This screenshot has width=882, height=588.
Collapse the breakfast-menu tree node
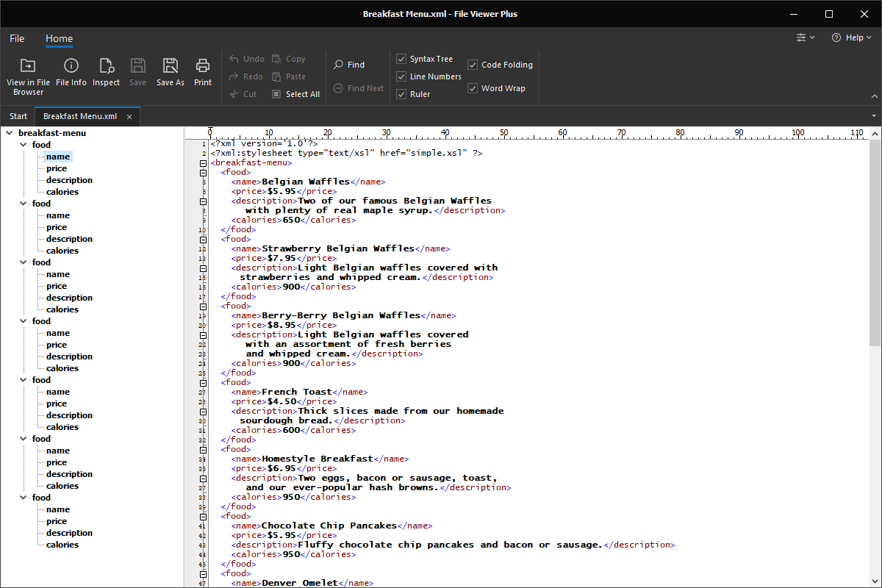pos(10,132)
